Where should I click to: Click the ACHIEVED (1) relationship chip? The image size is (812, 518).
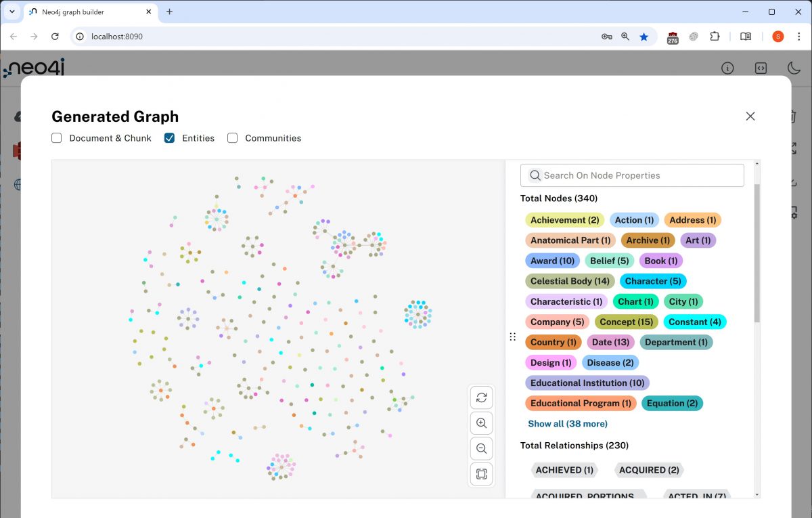click(x=564, y=470)
